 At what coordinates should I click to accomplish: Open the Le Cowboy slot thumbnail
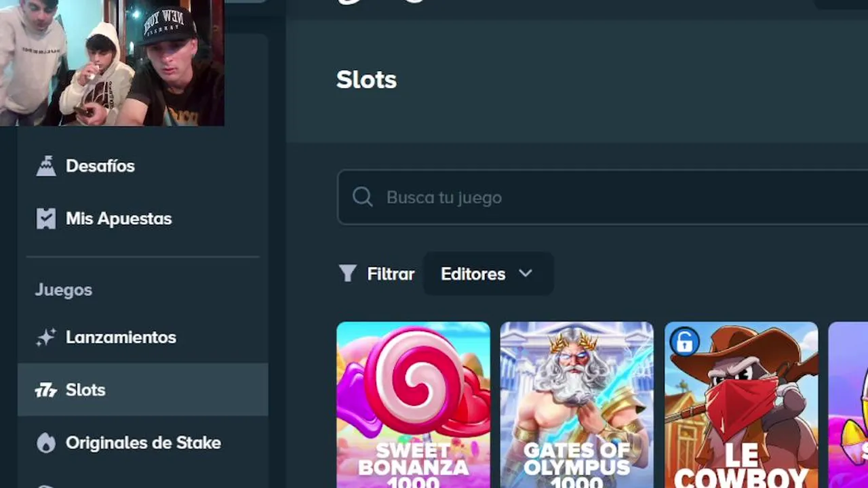click(741, 405)
